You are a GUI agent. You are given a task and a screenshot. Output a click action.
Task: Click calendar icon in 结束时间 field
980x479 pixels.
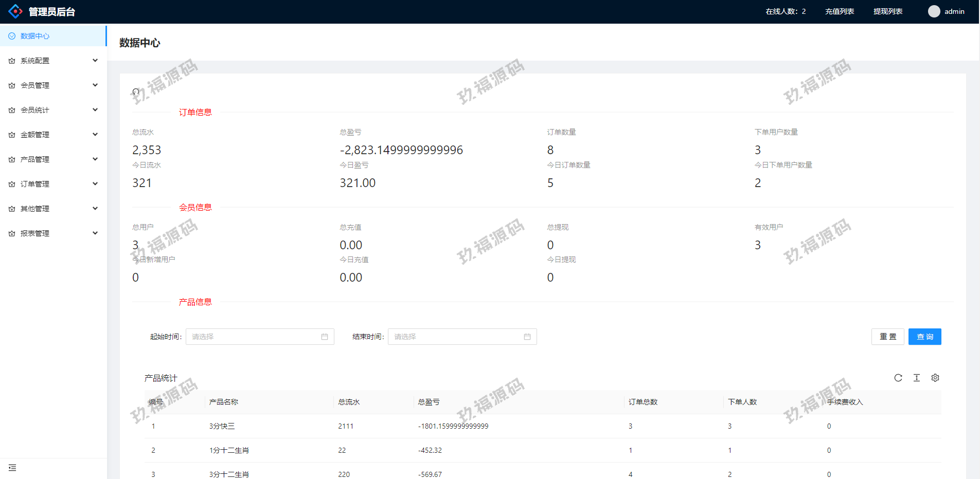(x=527, y=337)
